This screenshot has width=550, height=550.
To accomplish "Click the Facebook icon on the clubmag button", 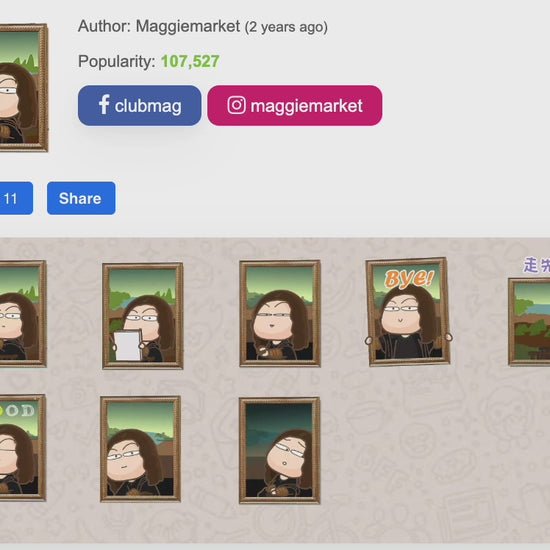I will point(104,105).
